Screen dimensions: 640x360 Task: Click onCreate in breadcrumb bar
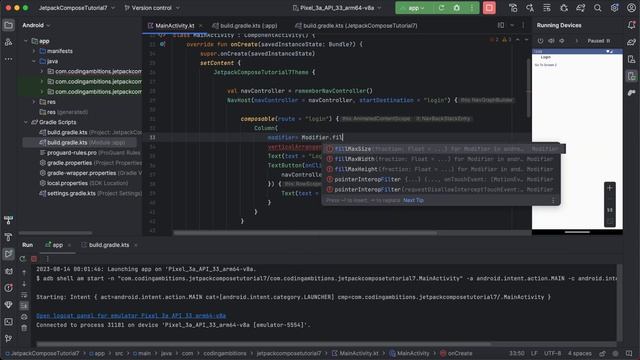click(456, 353)
